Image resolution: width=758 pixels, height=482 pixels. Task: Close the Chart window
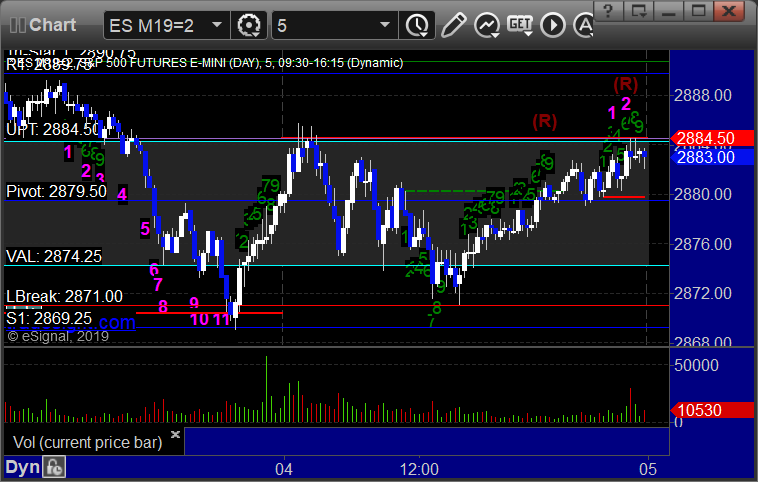coord(729,11)
